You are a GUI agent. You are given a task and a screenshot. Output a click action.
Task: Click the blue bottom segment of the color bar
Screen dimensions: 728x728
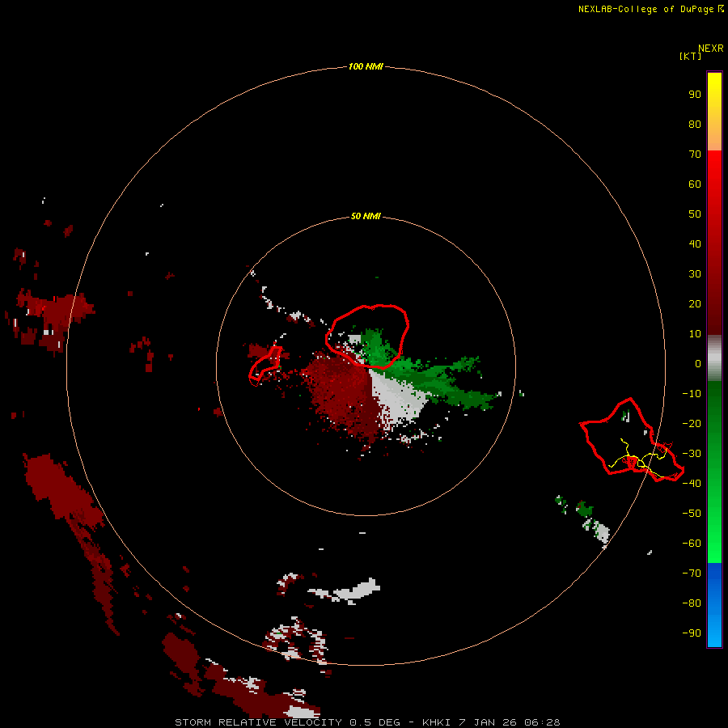pyautogui.click(x=714, y=605)
